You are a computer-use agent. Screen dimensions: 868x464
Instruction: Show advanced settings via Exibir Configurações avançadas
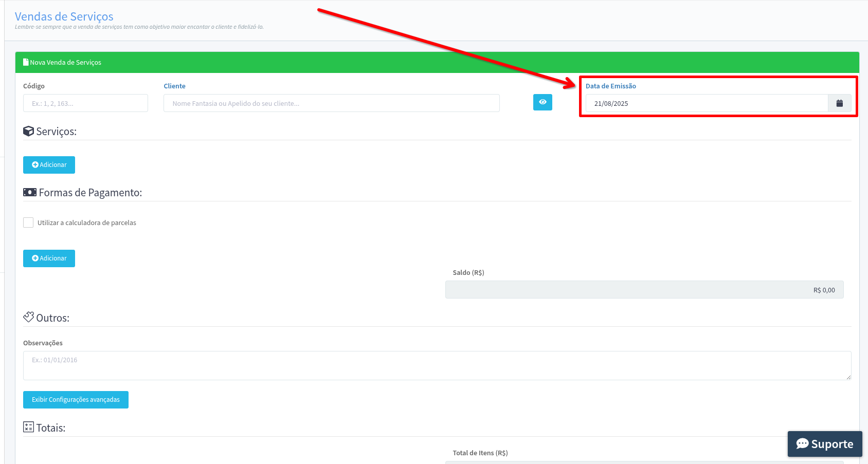point(76,400)
